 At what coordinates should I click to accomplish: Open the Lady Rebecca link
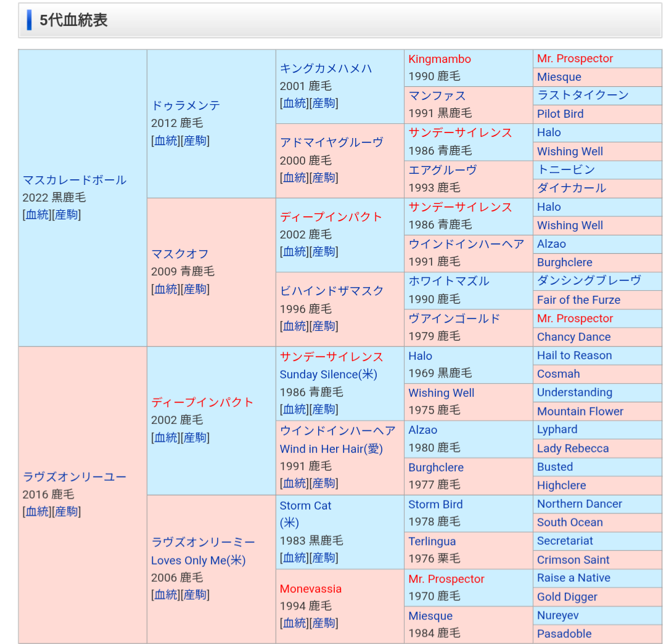(572, 448)
